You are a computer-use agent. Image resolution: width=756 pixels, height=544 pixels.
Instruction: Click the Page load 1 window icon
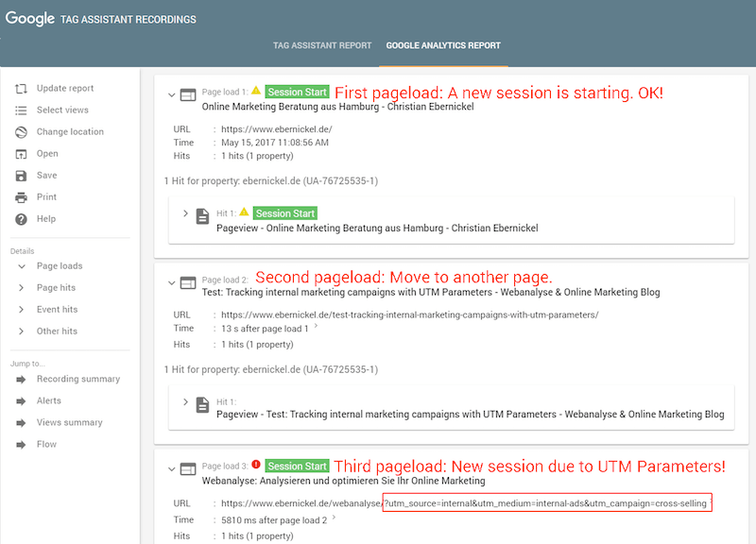[188, 95]
